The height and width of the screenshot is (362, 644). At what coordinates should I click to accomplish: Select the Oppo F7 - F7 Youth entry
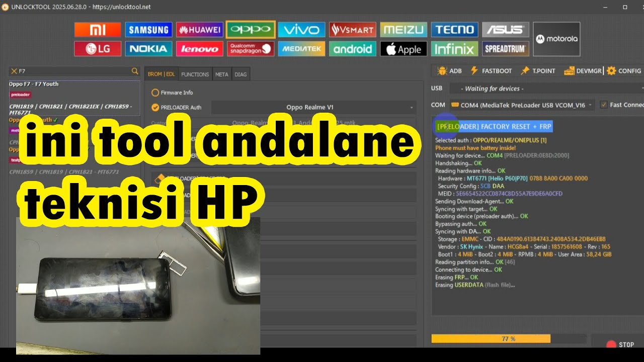(74, 99)
